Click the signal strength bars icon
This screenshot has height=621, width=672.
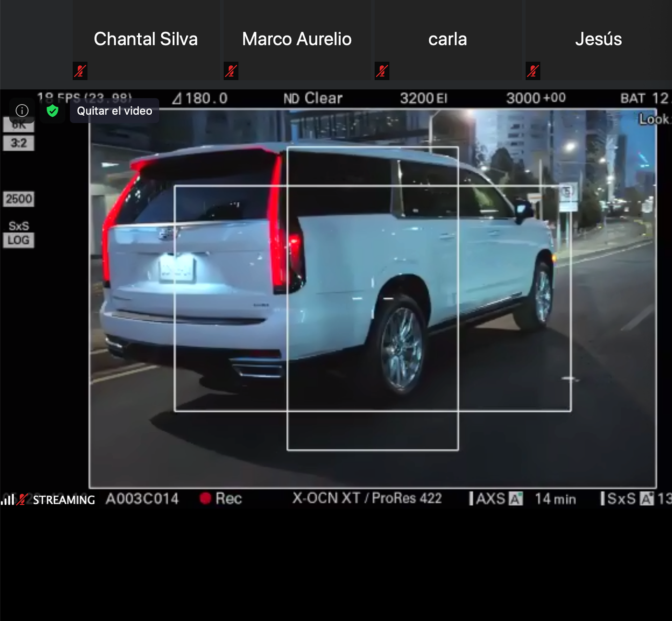click(x=7, y=500)
